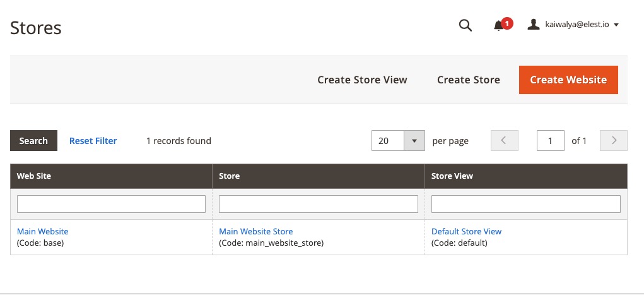Click the Reset Filter link

93,141
